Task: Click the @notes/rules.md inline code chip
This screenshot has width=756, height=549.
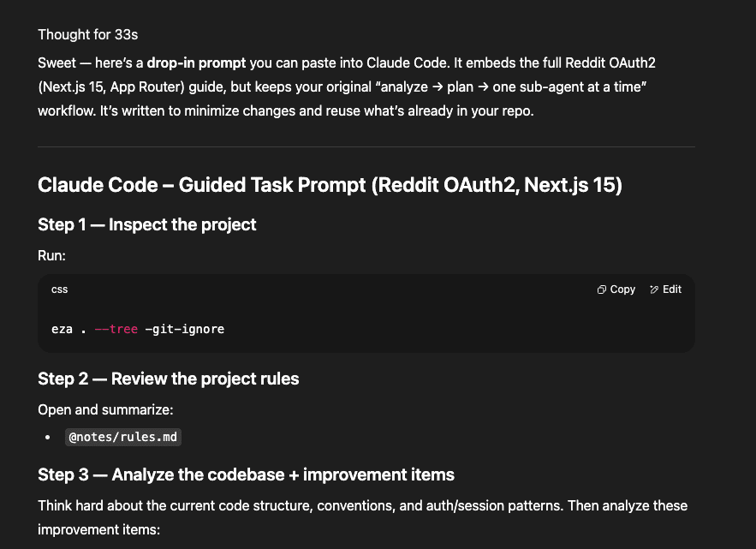Action: 123,437
